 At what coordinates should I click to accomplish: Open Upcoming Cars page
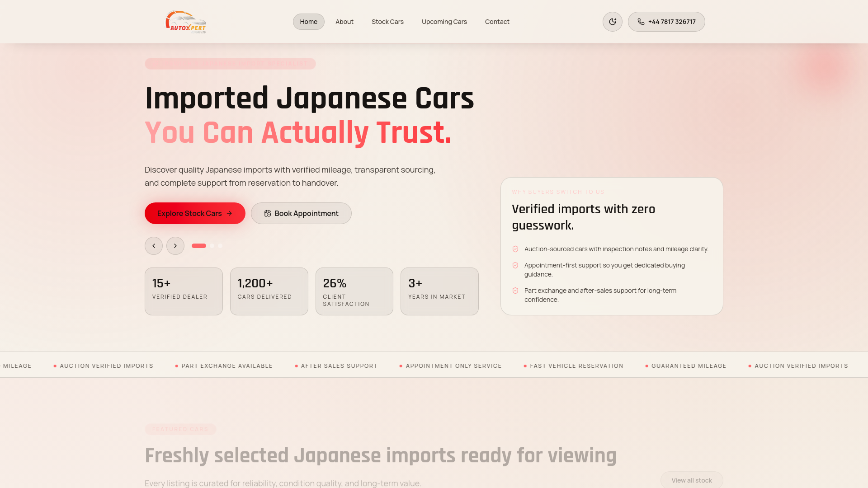(444, 22)
